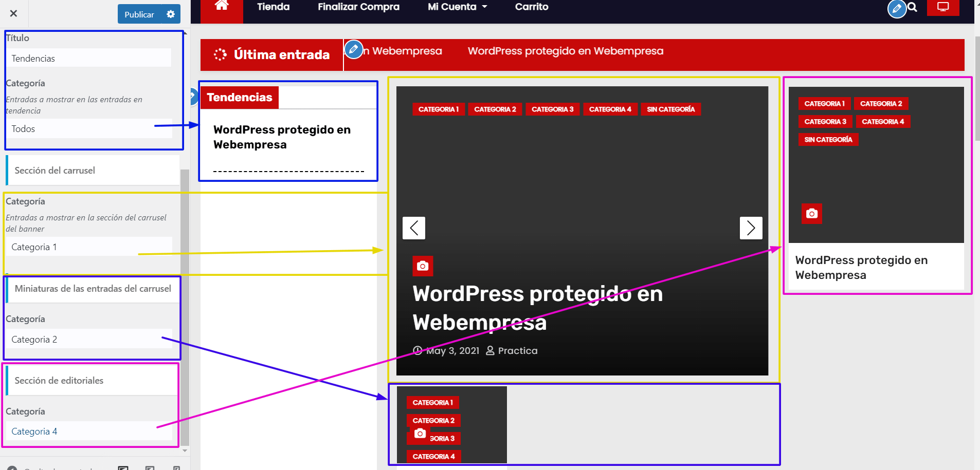
Task: Click the header edit pencil shortcut
Action: click(x=897, y=8)
